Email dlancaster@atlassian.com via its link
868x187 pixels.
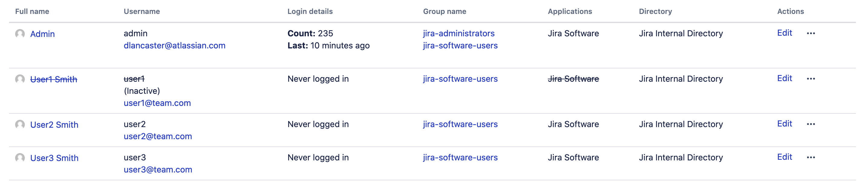point(175,45)
